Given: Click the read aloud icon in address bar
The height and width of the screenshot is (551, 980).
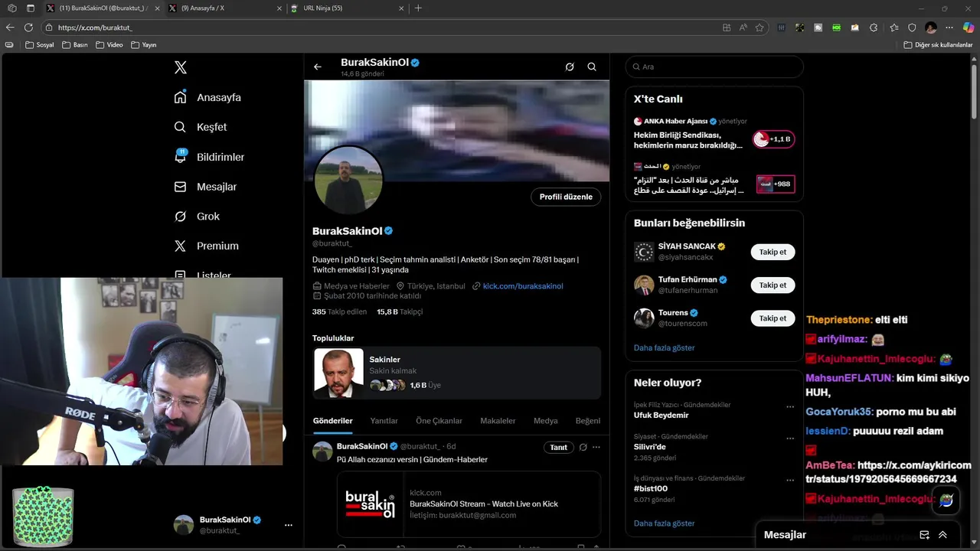Looking at the screenshot, I should tap(743, 28).
